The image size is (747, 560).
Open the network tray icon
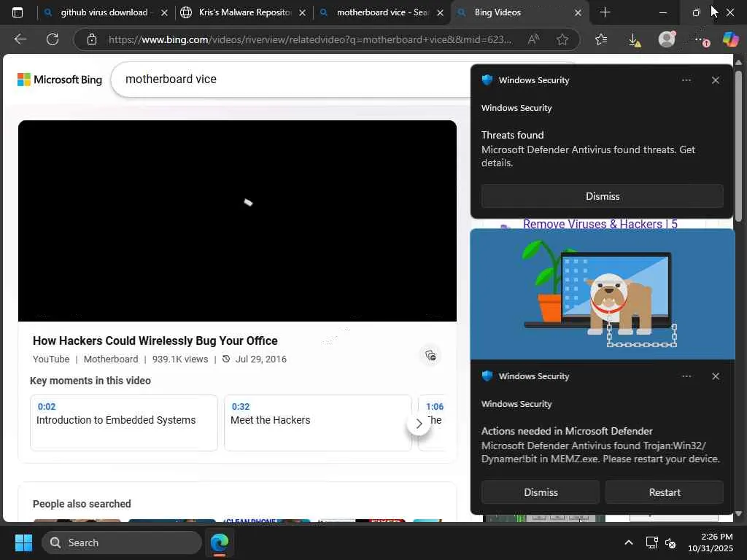click(x=651, y=542)
